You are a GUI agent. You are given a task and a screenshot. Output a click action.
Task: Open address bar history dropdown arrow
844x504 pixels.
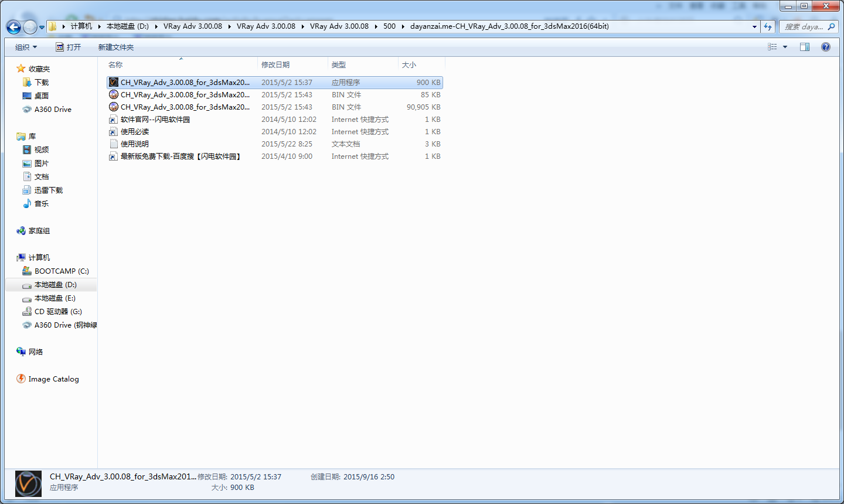click(x=754, y=26)
